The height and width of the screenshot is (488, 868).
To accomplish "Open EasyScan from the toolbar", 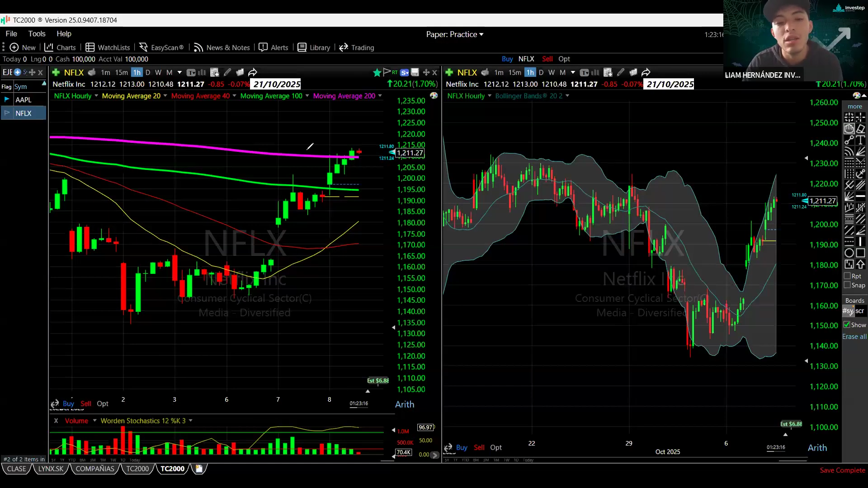I will coord(161,47).
